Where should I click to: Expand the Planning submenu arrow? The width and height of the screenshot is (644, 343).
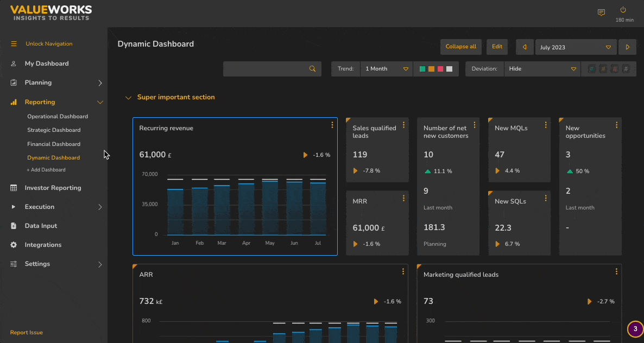[100, 83]
